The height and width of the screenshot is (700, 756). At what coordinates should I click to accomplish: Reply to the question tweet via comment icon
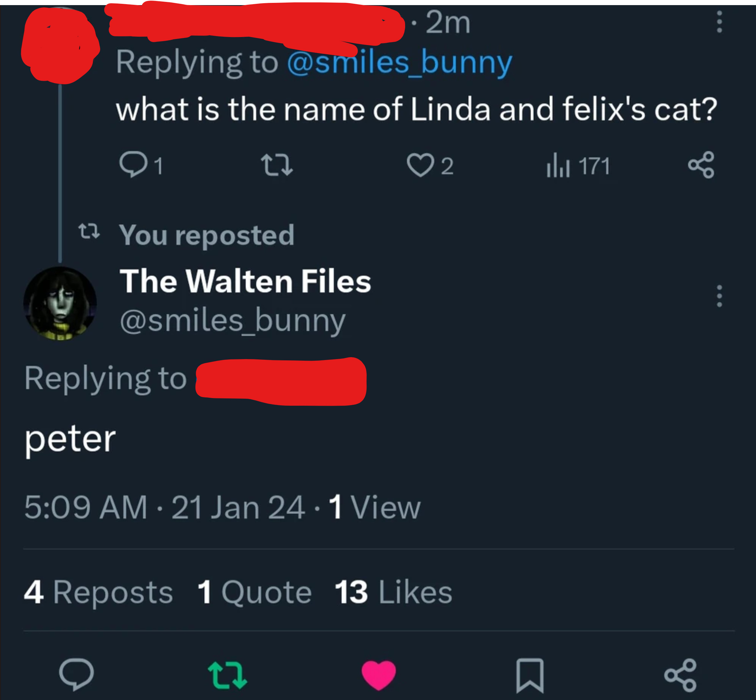click(x=133, y=165)
